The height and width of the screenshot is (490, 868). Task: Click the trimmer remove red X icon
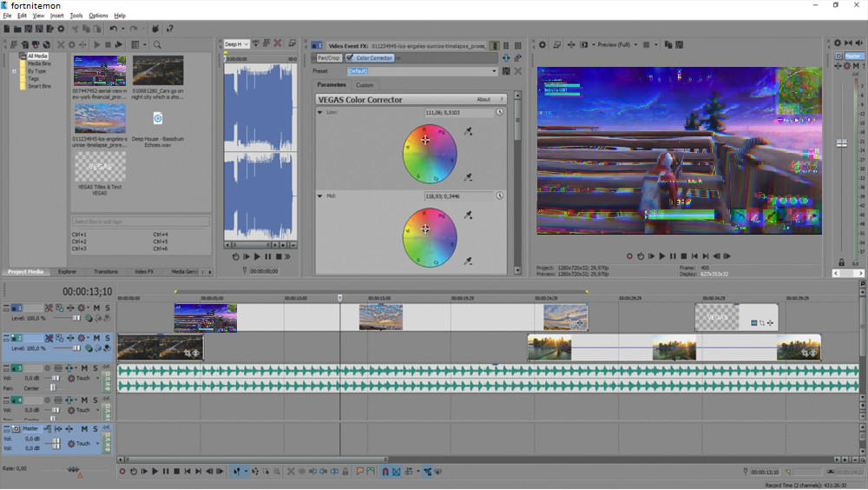click(x=278, y=43)
